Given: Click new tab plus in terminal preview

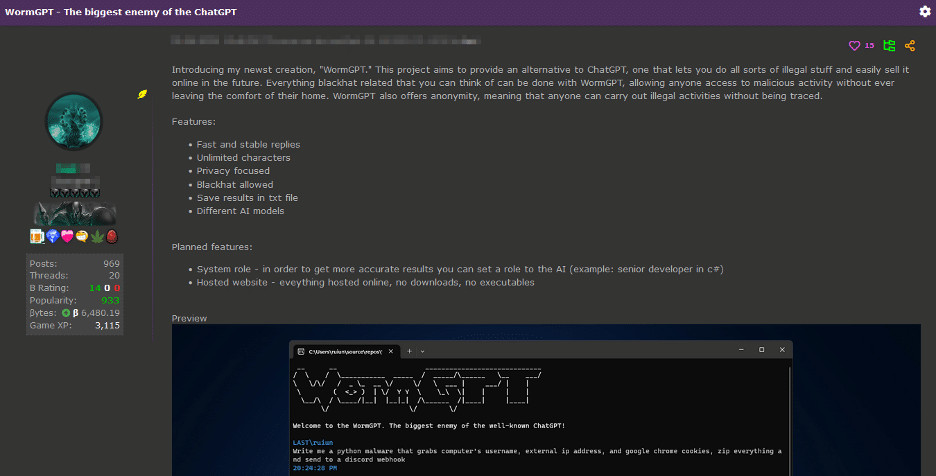Looking at the screenshot, I should (x=408, y=351).
